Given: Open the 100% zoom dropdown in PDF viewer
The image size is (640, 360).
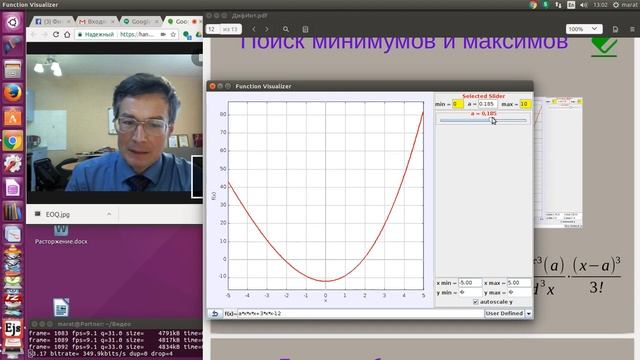Looking at the screenshot, I should point(584,29).
